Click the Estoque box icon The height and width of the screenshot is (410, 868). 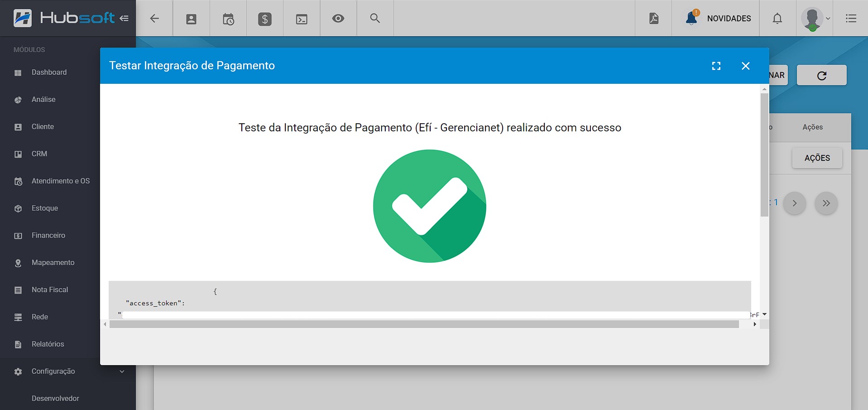pyautogui.click(x=18, y=209)
